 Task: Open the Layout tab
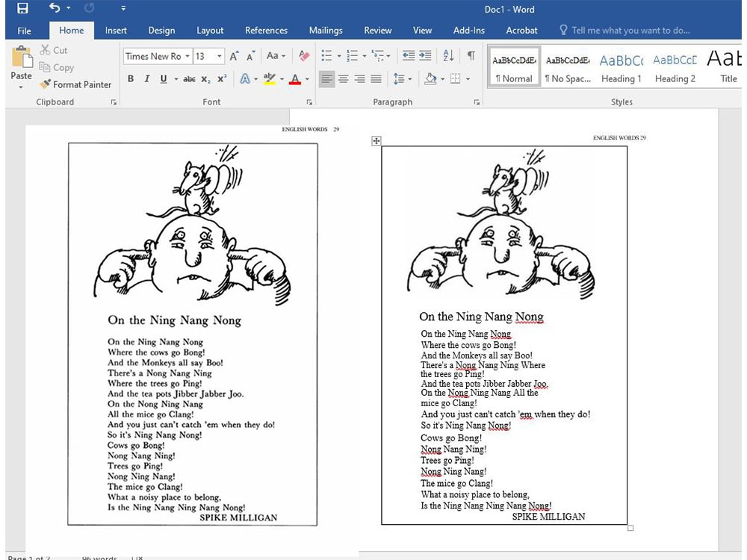pos(210,31)
